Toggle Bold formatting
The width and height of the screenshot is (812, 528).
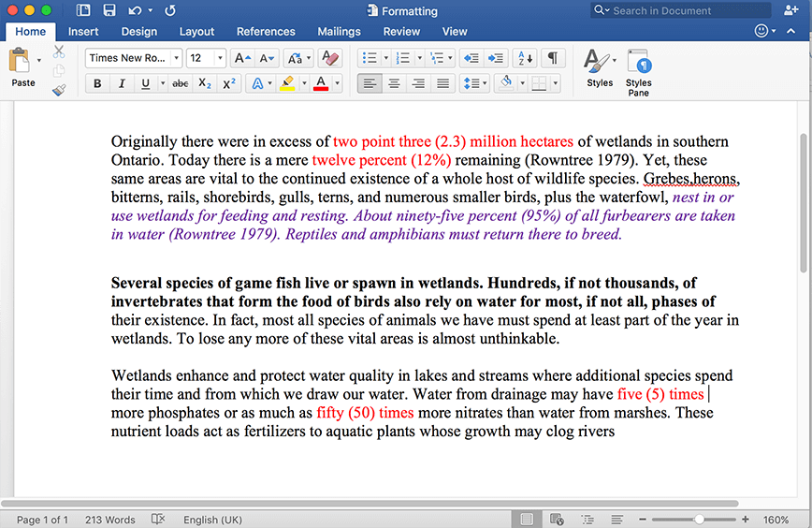coord(97,83)
